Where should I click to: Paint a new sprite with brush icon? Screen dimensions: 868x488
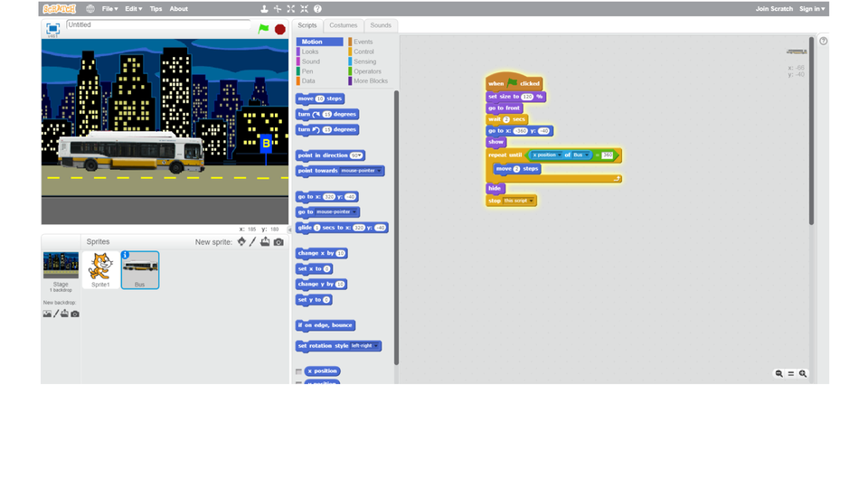click(253, 242)
